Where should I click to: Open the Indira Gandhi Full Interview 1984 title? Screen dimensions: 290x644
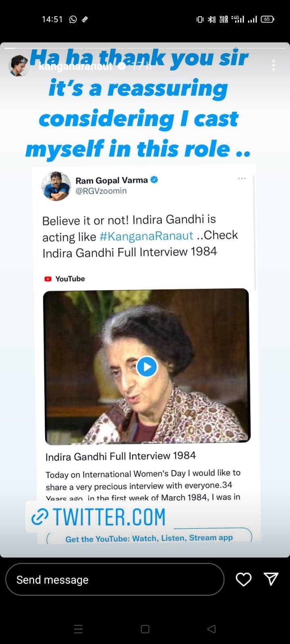120,456
